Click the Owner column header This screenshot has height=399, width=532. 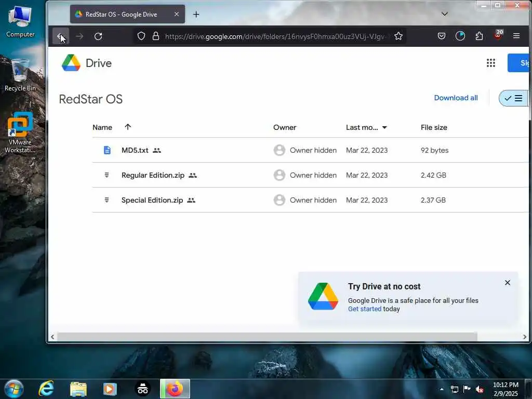point(285,127)
